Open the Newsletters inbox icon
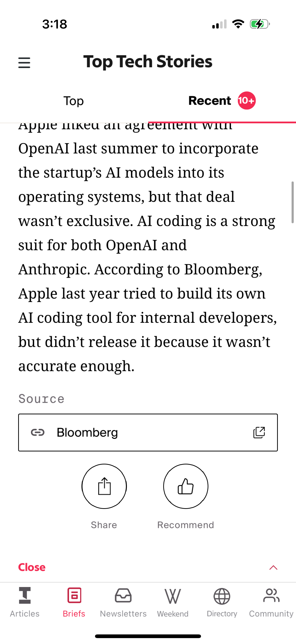This screenshot has width=296, height=644. [x=123, y=598]
